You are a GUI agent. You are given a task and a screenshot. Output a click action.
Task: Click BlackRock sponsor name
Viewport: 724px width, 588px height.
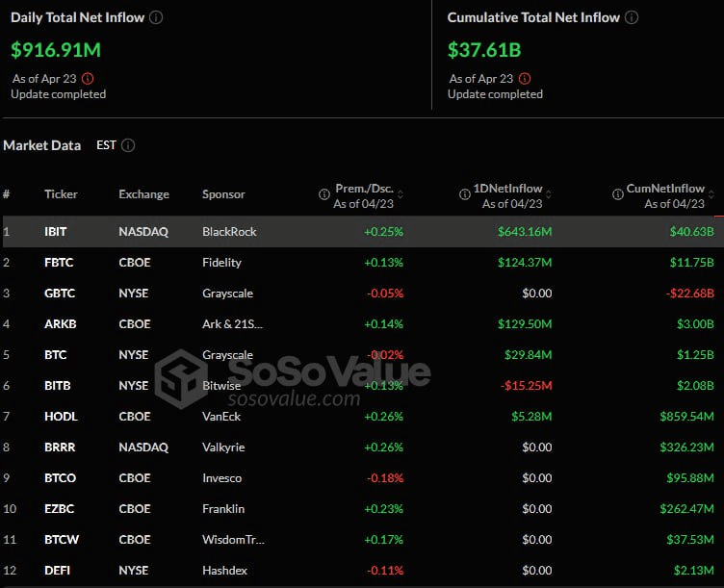click(229, 232)
